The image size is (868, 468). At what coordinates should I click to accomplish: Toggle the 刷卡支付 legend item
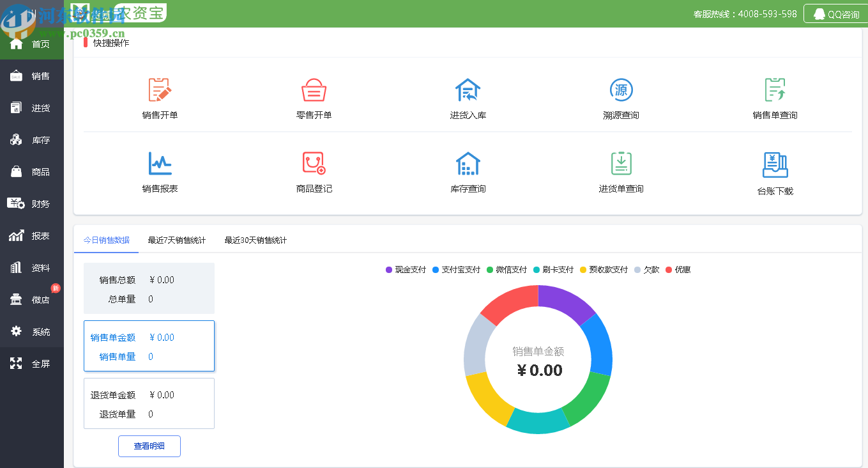(x=553, y=270)
